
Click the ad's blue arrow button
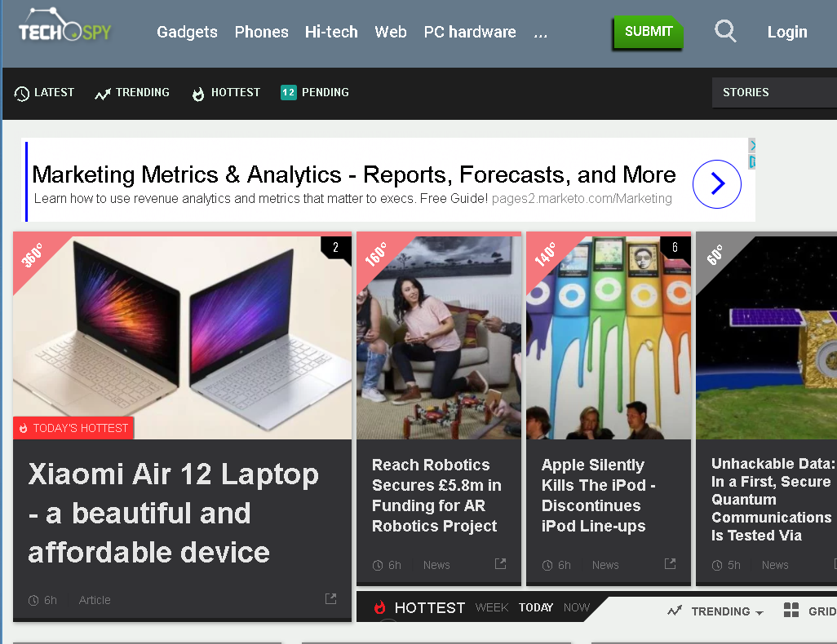tap(716, 185)
